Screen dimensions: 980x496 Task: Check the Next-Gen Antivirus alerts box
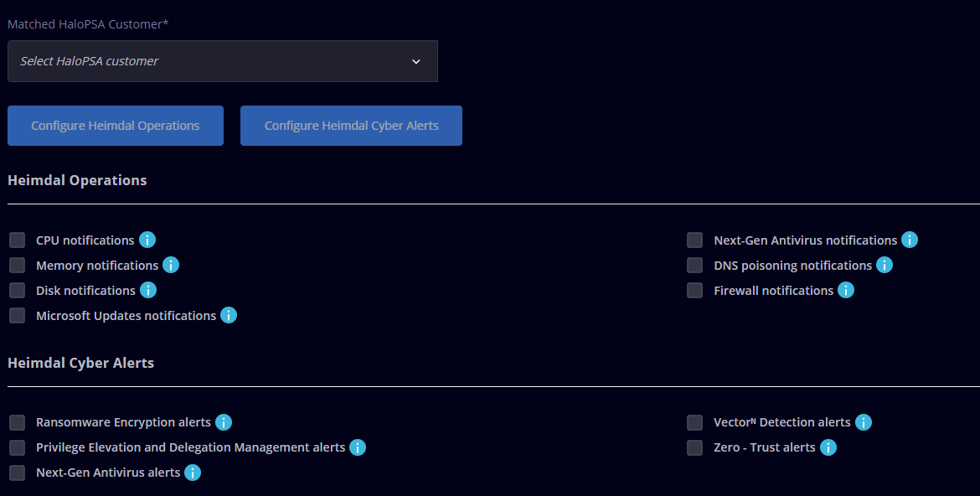[x=18, y=473]
